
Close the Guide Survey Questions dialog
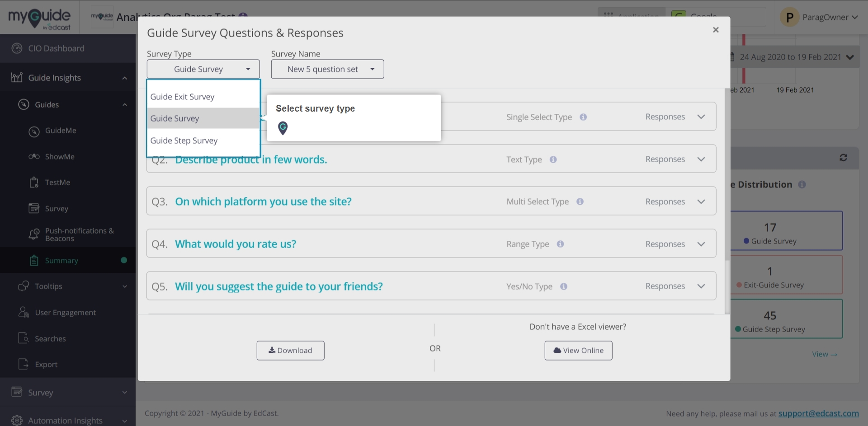[x=716, y=30]
